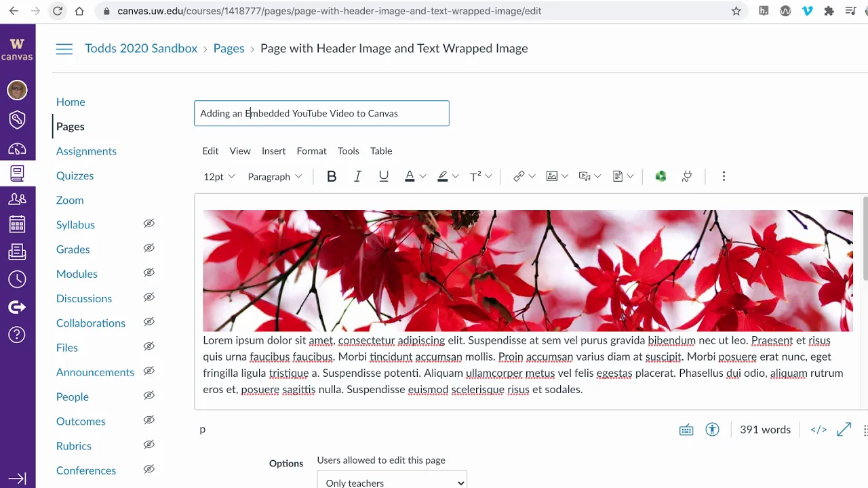Open the Tools menu in editor

click(348, 150)
